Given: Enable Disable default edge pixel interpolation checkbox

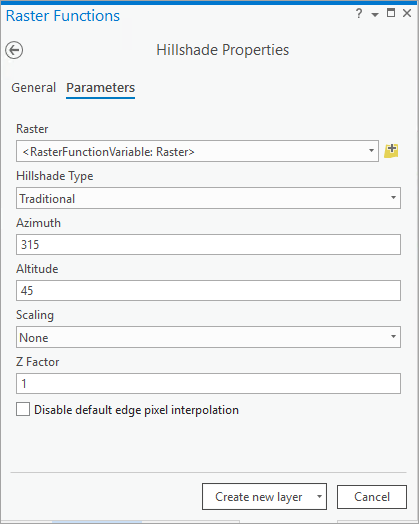Looking at the screenshot, I should click(23, 409).
